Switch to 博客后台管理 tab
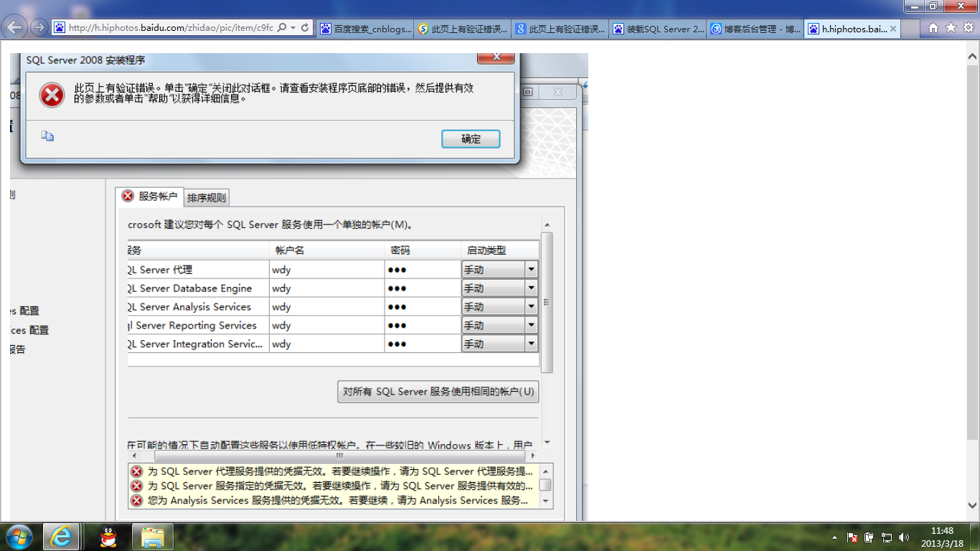980x551 pixels. [755, 29]
